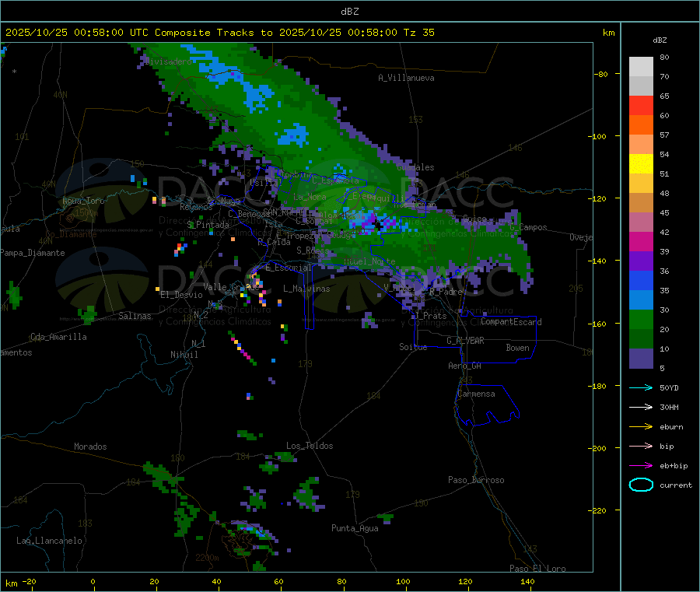Select the blue 36 dBZ legend swatch
The width and height of the screenshot is (700, 592).
tap(641, 280)
